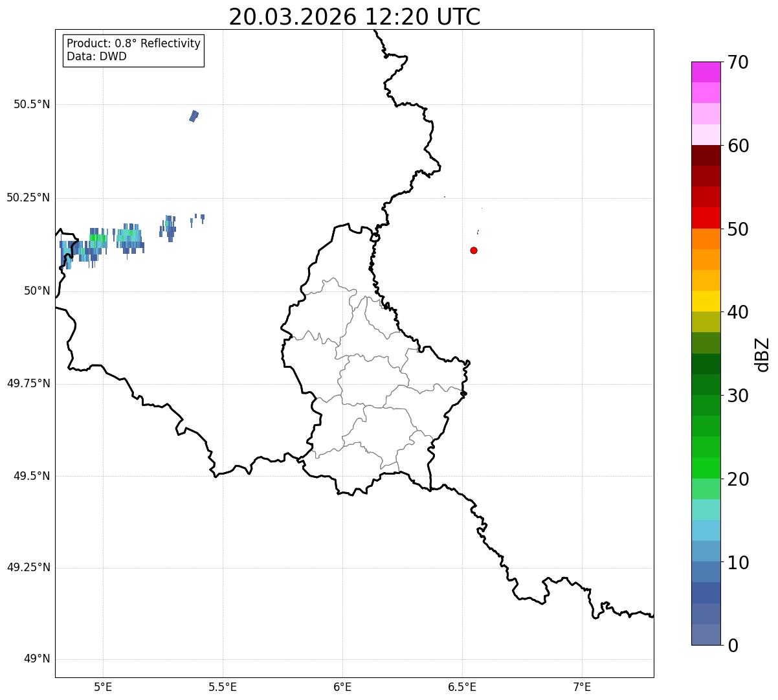Image resolution: width=778 pixels, height=700 pixels.
Task: Click the red station marker dot
Action: pos(474,250)
